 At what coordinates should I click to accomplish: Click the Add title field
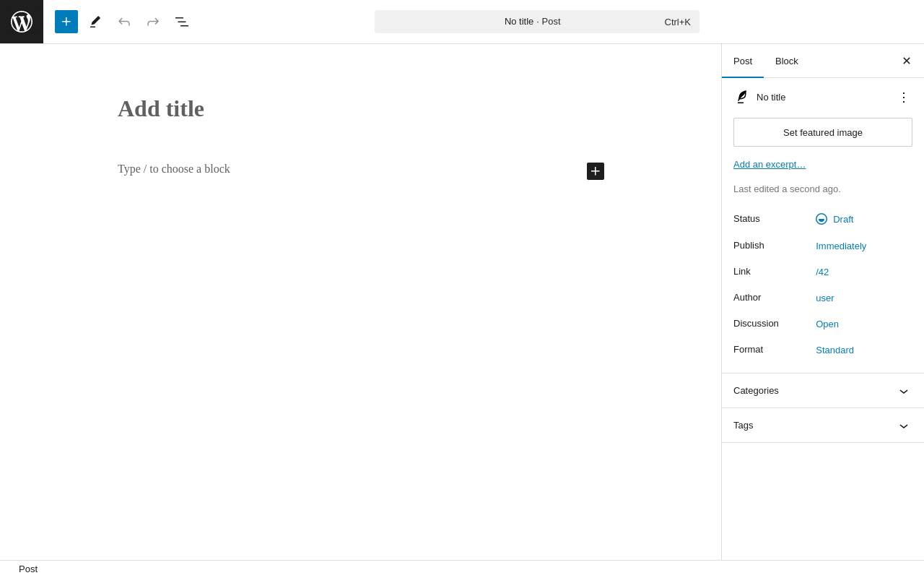click(361, 108)
